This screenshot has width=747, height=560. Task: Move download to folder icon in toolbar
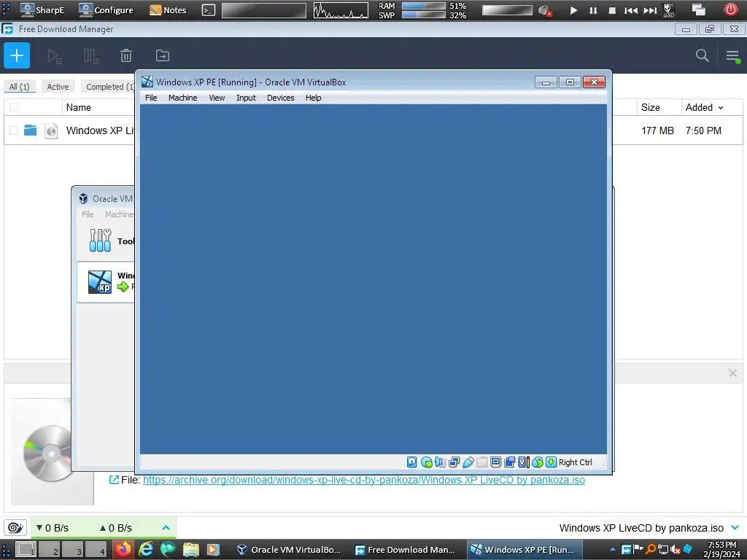[x=163, y=55]
